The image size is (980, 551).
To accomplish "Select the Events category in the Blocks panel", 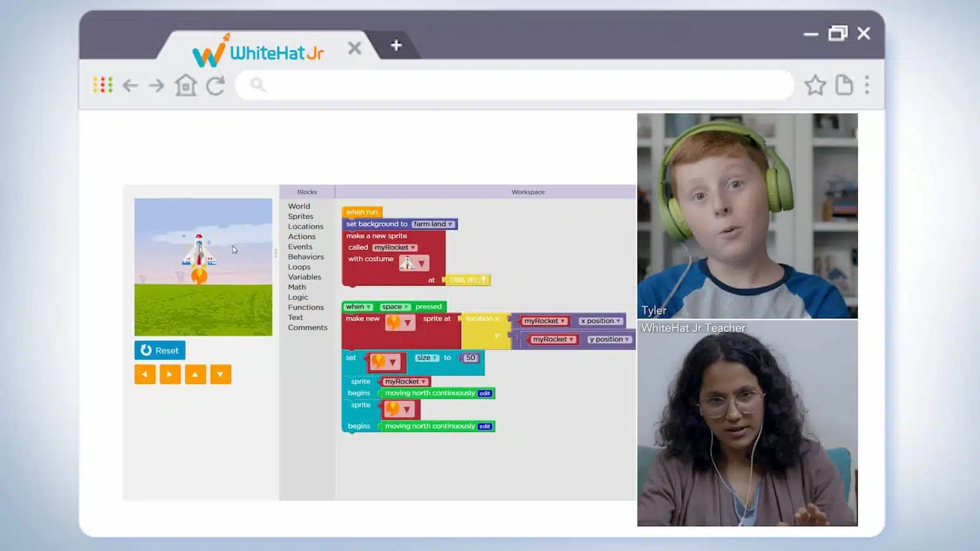I will pos(300,246).
